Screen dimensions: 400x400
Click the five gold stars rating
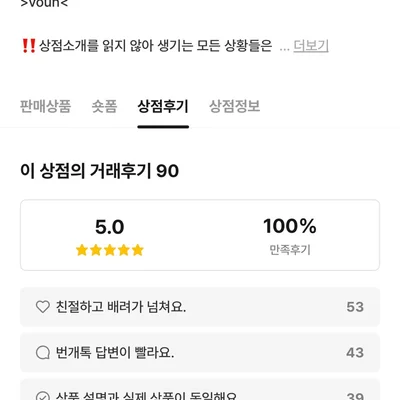pos(110,250)
